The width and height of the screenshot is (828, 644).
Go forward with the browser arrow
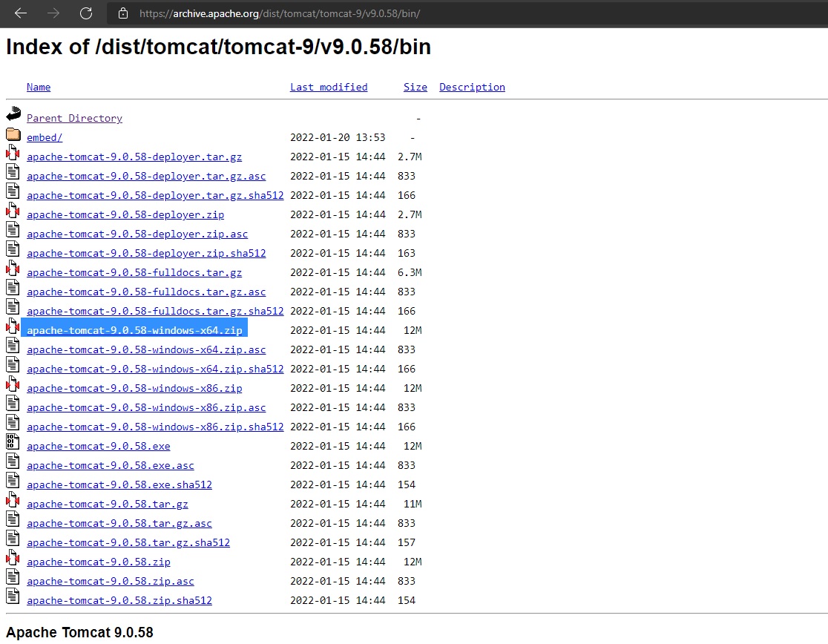[x=53, y=13]
